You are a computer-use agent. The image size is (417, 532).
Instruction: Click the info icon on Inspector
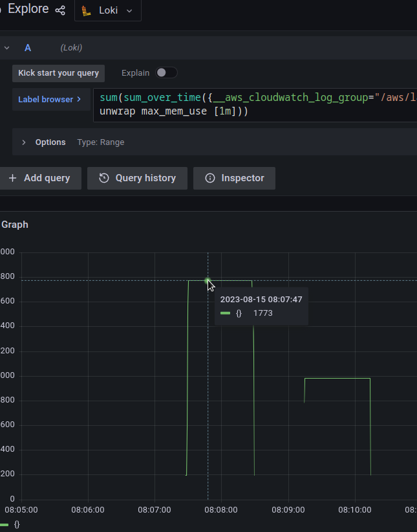point(209,178)
